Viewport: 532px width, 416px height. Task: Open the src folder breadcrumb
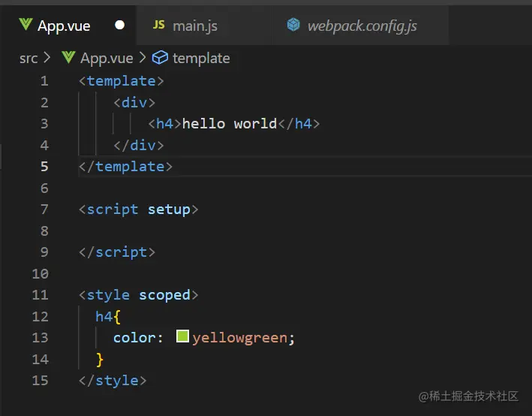[29, 58]
